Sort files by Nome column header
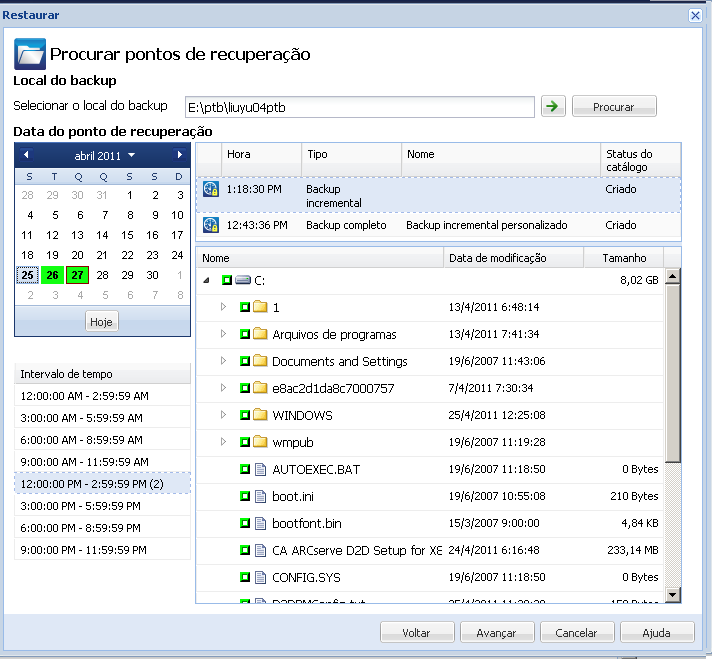Image resolution: width=712 pixels, height=659 pixels. click(320, 258)
